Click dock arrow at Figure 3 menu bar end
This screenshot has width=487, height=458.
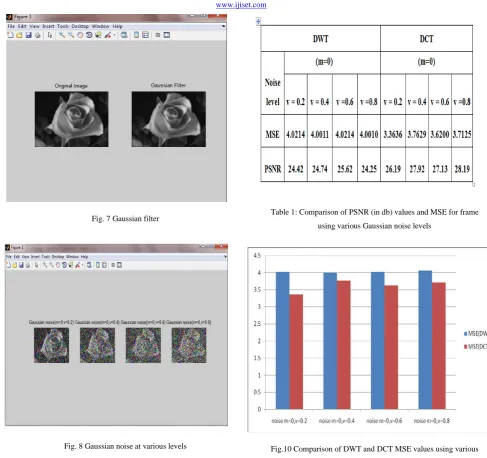point(223,26)
